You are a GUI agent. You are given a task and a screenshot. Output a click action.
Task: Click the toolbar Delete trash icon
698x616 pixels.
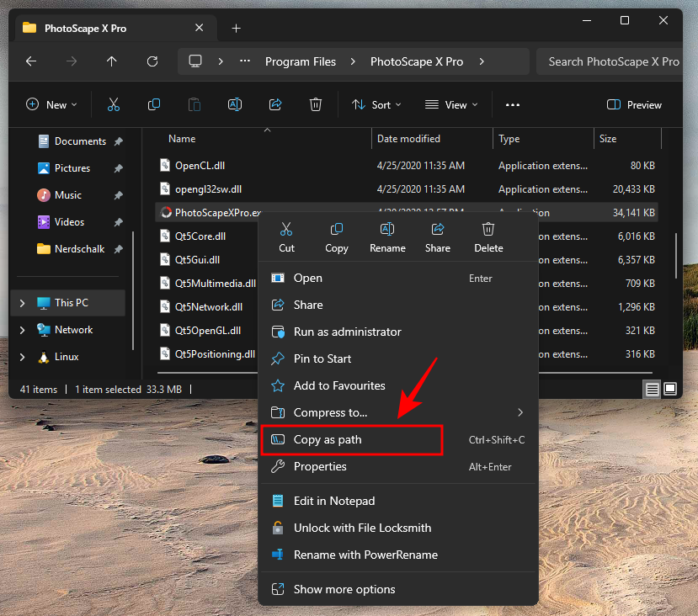pyautogui.click(x=316, y=105)
